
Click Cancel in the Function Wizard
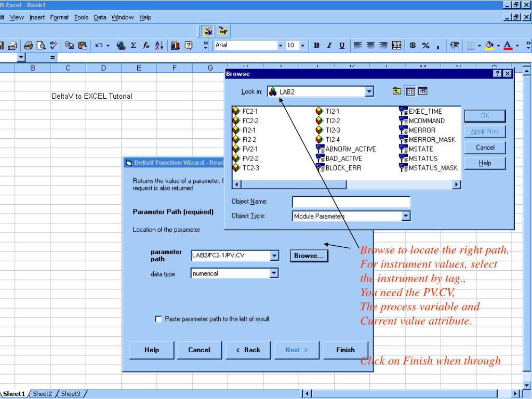[x=199, y=350]
